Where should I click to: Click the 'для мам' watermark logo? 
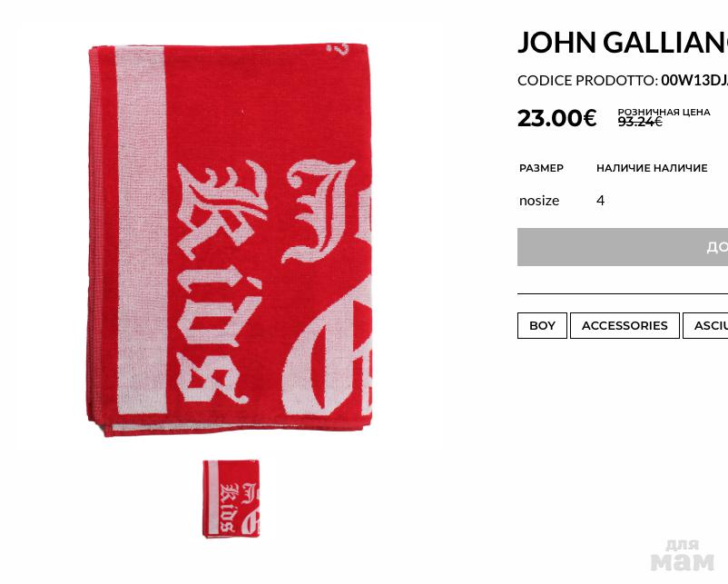682,556
